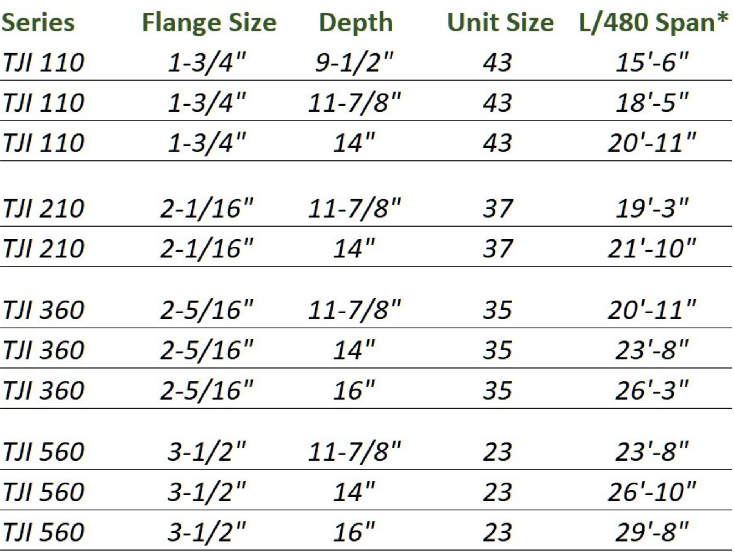Click the 9-1/2" depth cell

click(354, 62)
